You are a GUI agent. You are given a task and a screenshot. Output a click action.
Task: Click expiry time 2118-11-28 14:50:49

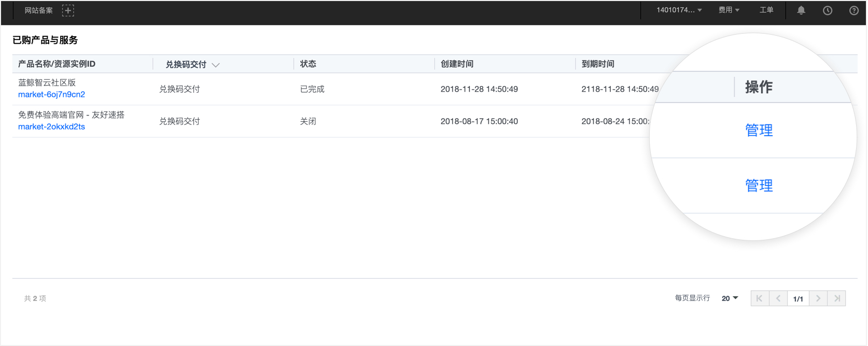pos(620,89)
